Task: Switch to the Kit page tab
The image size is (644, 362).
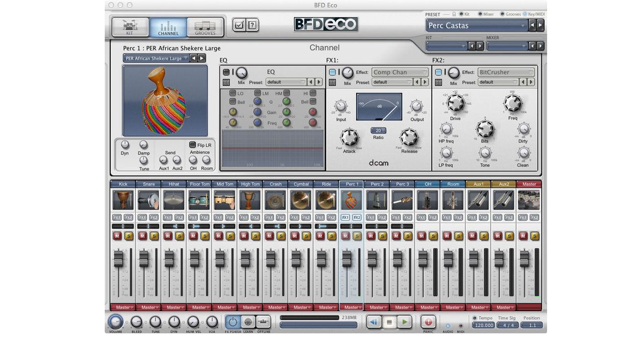Action: (130, 27)
